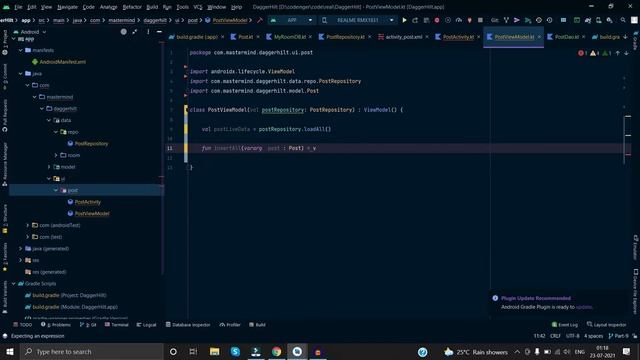Open the Search Everywhere magnifier icon
This screenshot has width=640, height=360.
(623, 20)
